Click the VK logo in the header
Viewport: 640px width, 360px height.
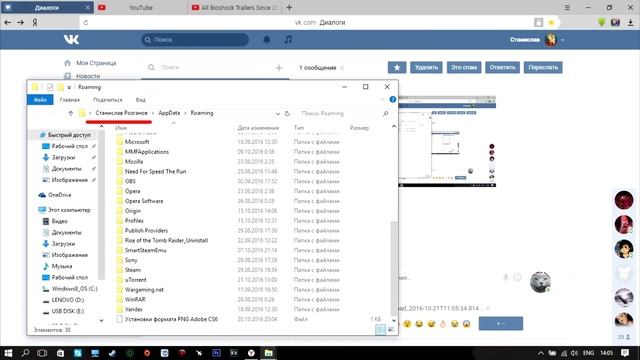pyautogui.click(x=71, y=40)
